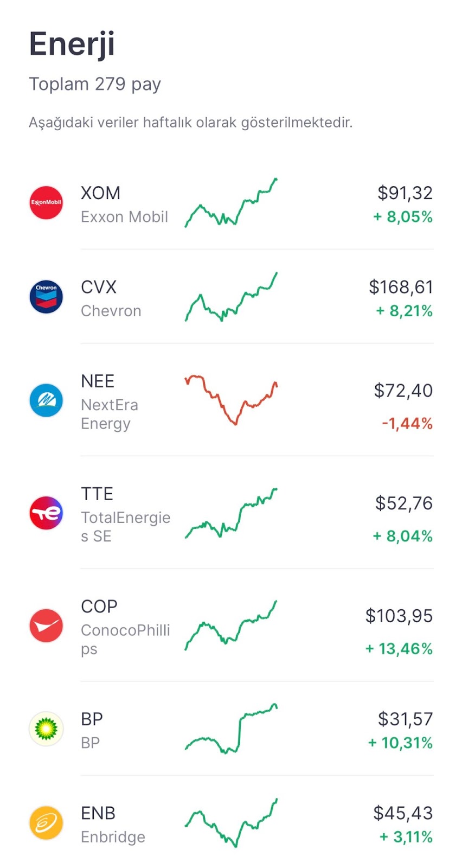Tap the NextEra Energy blue logo
The image size is (462, 868).
point(46,400)
